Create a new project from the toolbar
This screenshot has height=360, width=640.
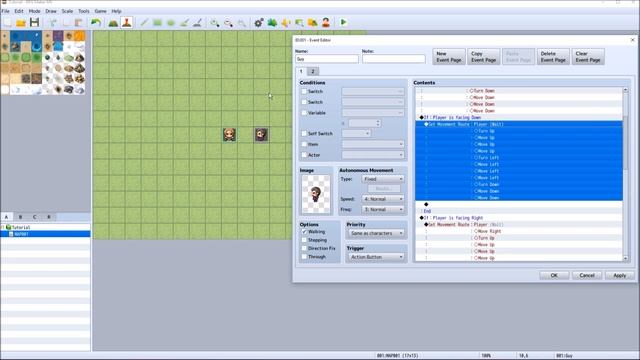[x=8, y=22]
